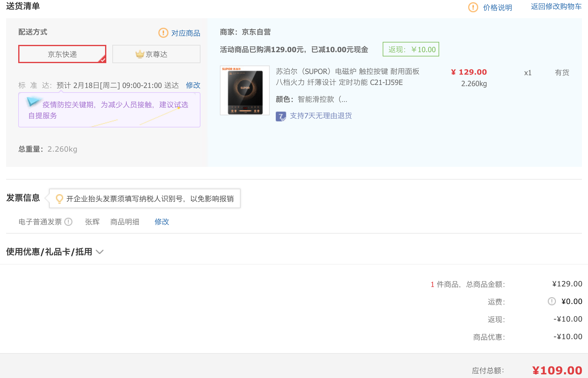This screenshot has height=378, width=588.
Task: Click the 送货清单 section heading
Action: 23,6
